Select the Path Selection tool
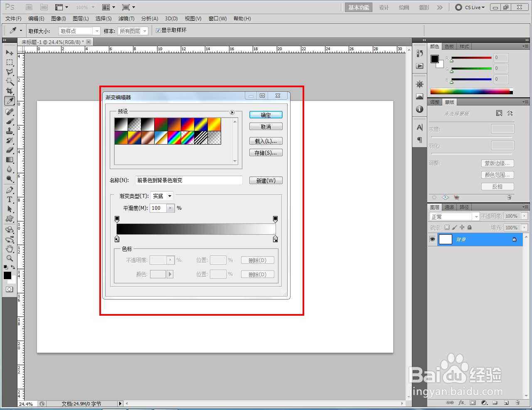The height and width of the screenshot is (410, 532). (10, 209)
